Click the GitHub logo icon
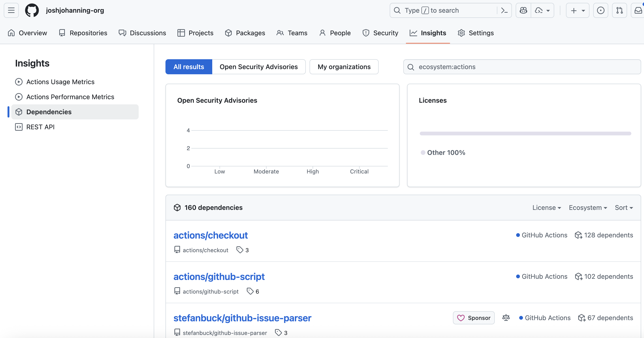The width and height of the screenshot is (644, 338). coord(32,10)
